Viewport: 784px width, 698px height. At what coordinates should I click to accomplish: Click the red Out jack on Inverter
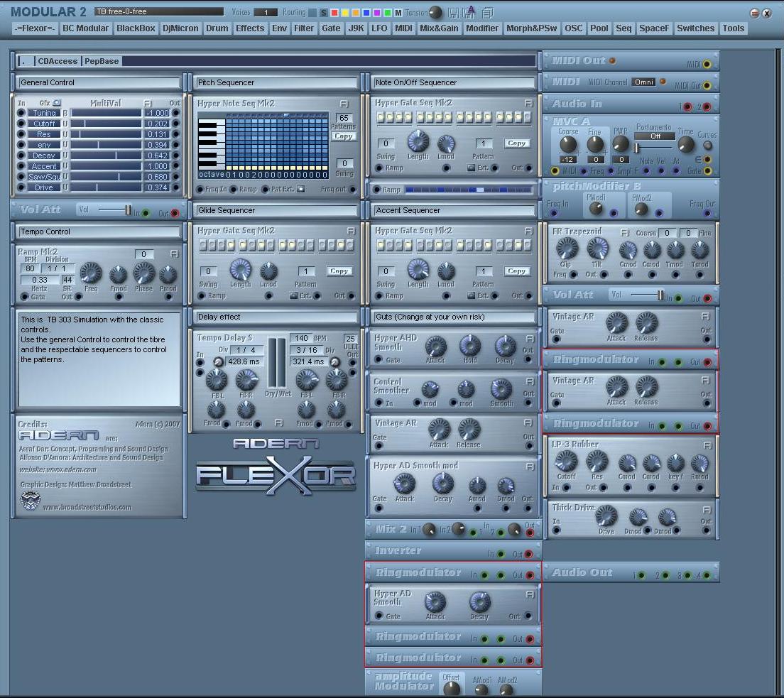[x=529, y=554]
